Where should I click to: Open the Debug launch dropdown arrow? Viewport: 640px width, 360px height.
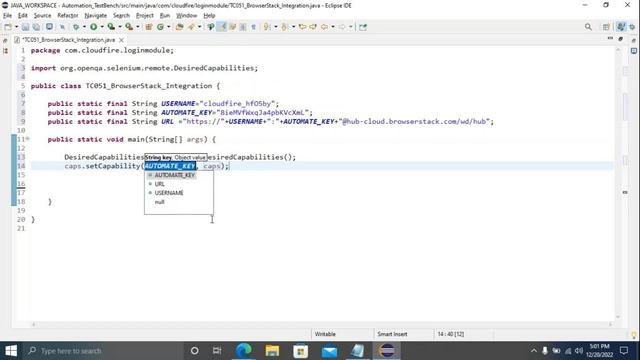coord(84,27)
